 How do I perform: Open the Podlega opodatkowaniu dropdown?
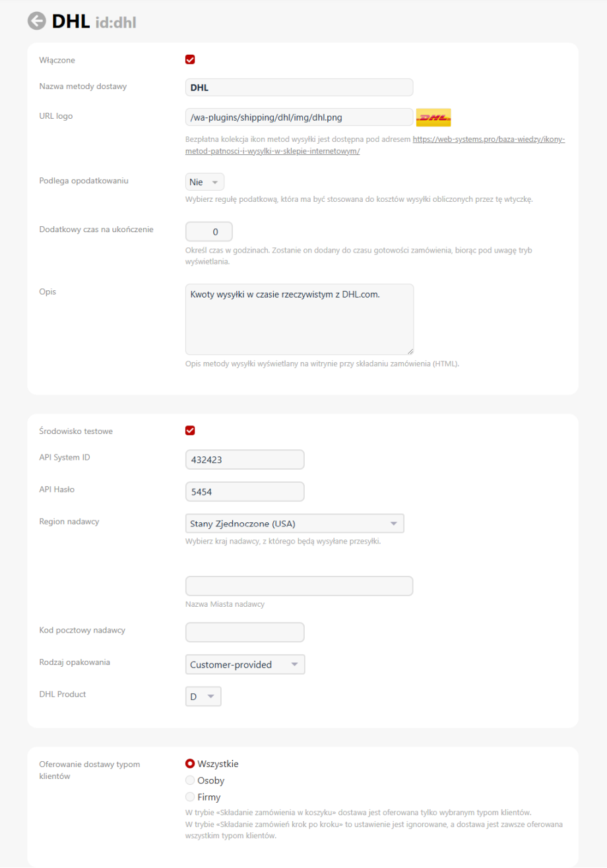[205, 182]
